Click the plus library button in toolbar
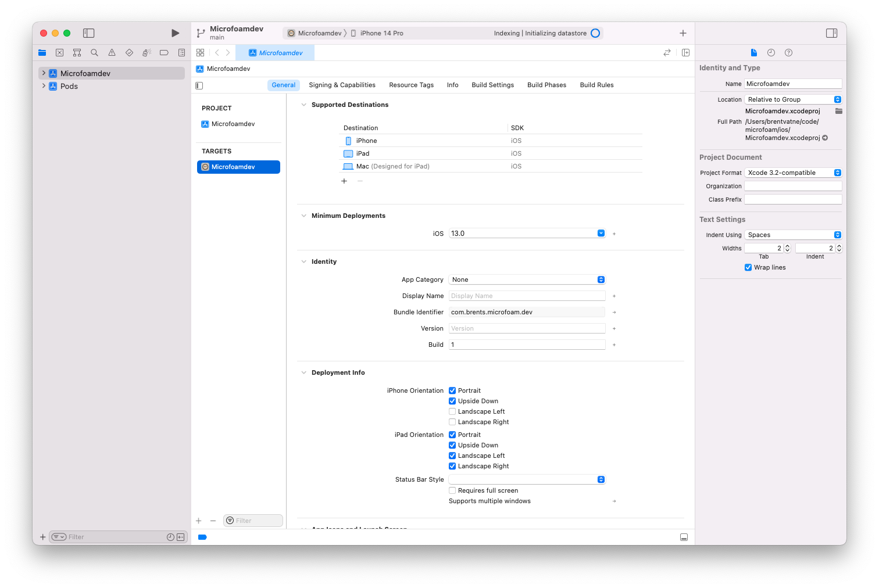 coord(683,33)
